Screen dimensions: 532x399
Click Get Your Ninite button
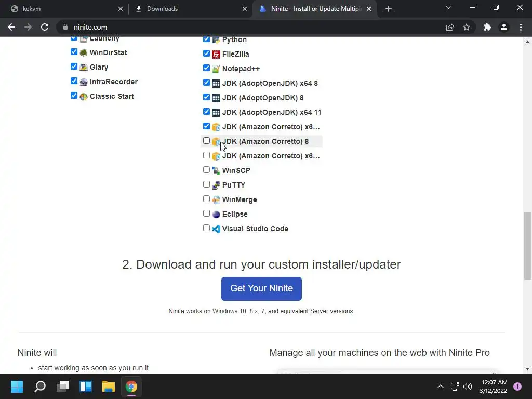coord(262,289)
